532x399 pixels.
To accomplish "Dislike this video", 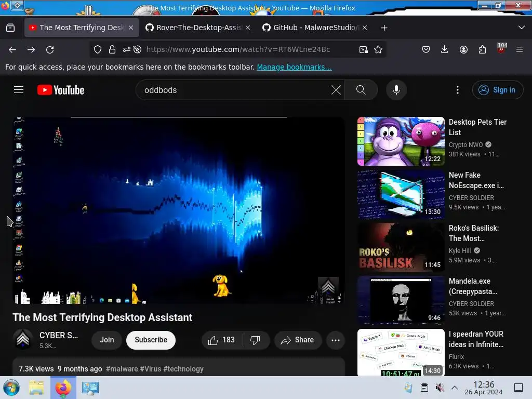I will [255, 340].
